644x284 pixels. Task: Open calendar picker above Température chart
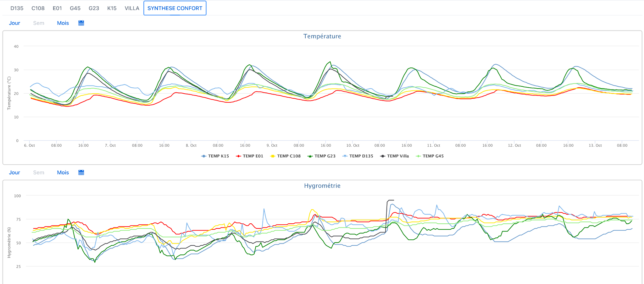[81, 23]
